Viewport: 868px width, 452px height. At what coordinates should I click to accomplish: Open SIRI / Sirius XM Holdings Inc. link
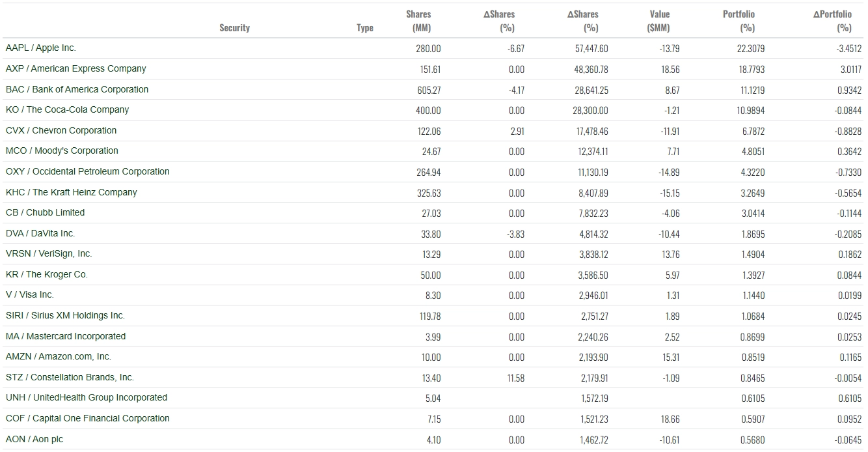pyautogui.click(x=65, y=315)
